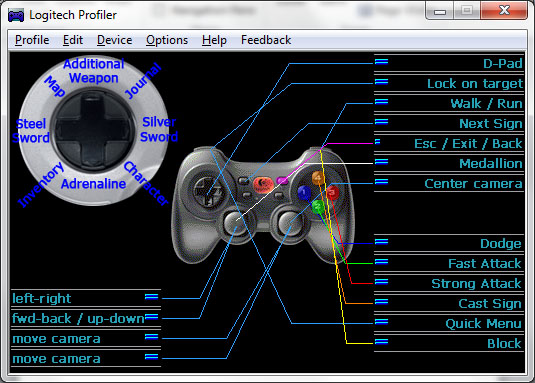
Task: Select the Walk / Run assignment
Action: coord(486,103)
